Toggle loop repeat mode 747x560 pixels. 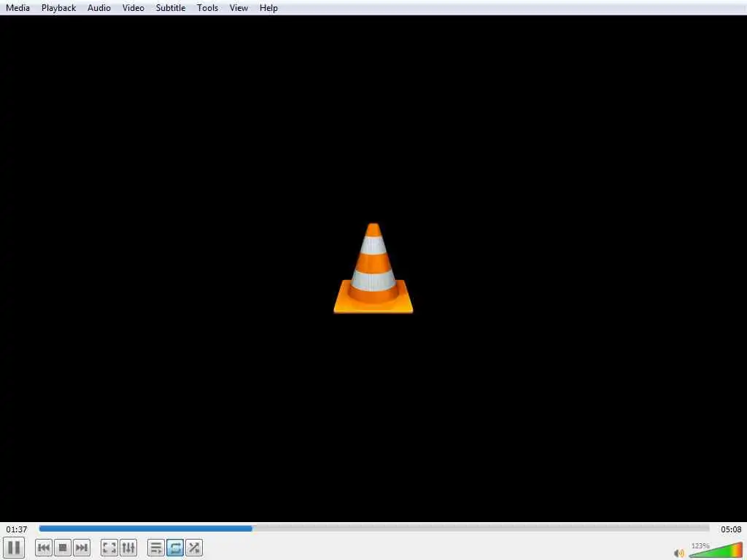click(175, 548)
